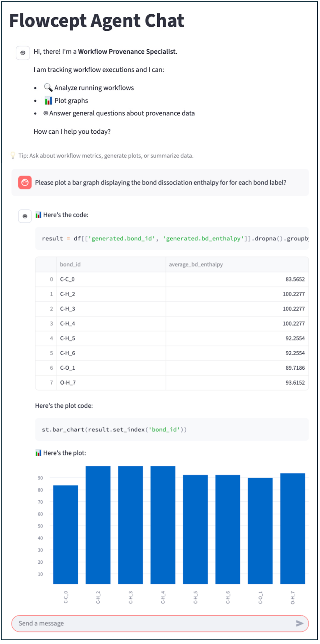Click the C-H_2 bar in the chart

click(98, 525)
